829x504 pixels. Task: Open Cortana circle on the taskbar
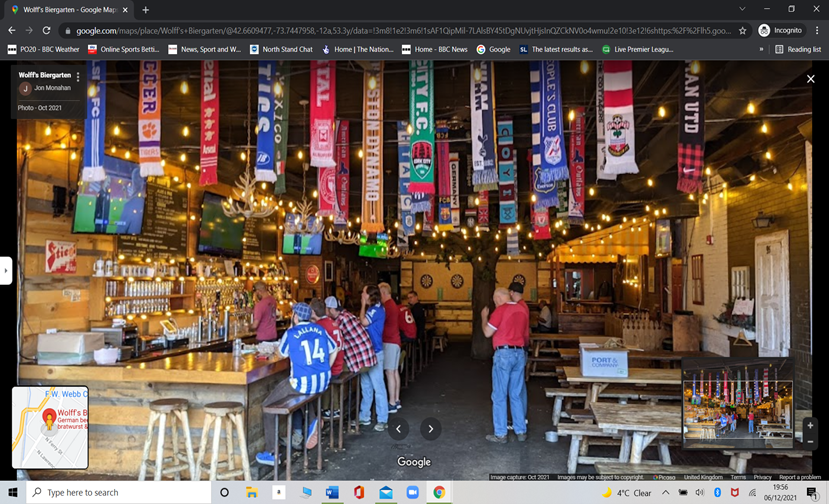tap(224, 492)
